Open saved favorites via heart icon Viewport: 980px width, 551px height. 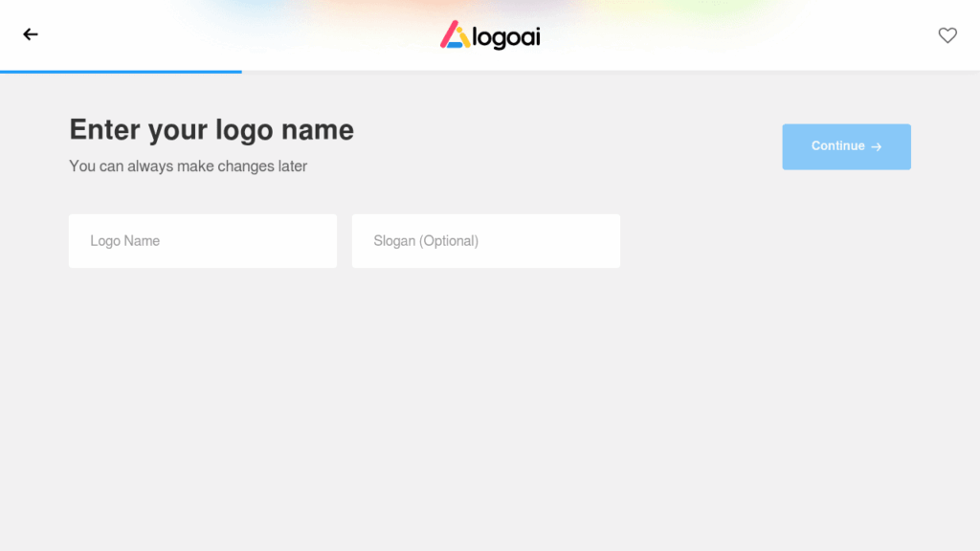tap(947, 34)
